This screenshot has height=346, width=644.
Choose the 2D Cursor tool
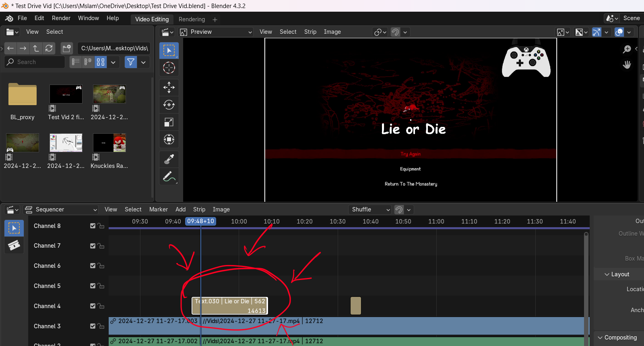point(169,68)
